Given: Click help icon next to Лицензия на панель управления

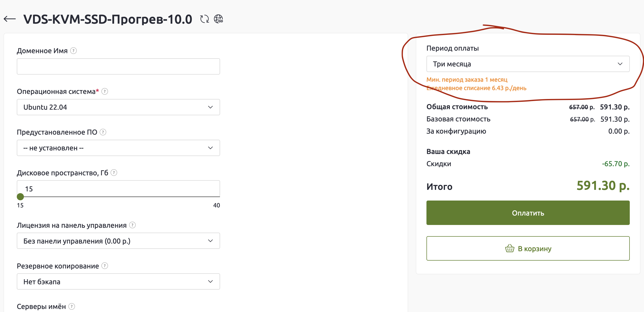Looking at the screenshot, I should coord(132,225).
